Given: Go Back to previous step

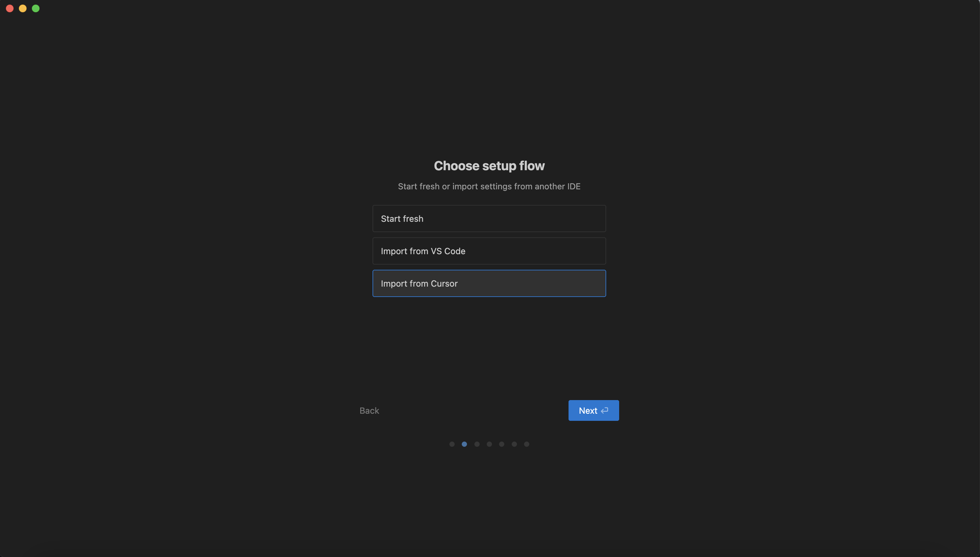Looking at the screenshot, I should 369,410.
